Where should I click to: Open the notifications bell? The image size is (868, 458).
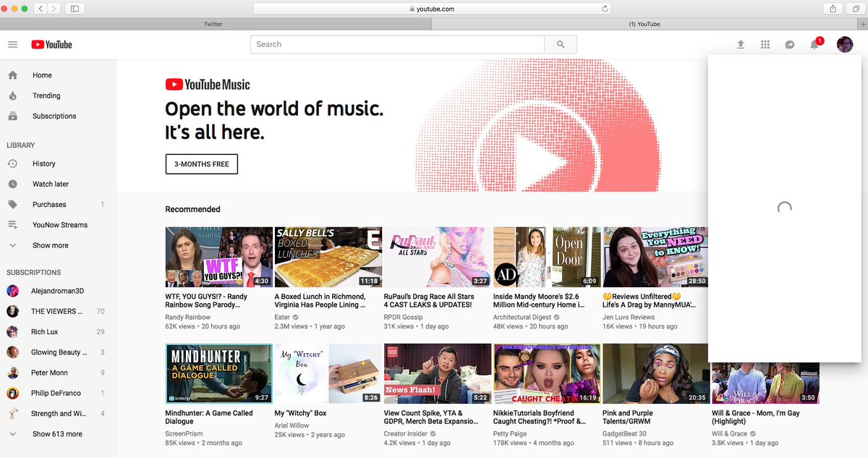814,45
